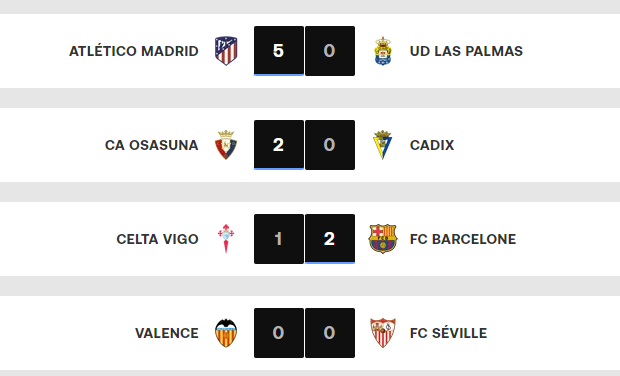The image size is (620, 376).
Task: Click Atlético Madrid's score box showing 5
Action: pos(279,51)
